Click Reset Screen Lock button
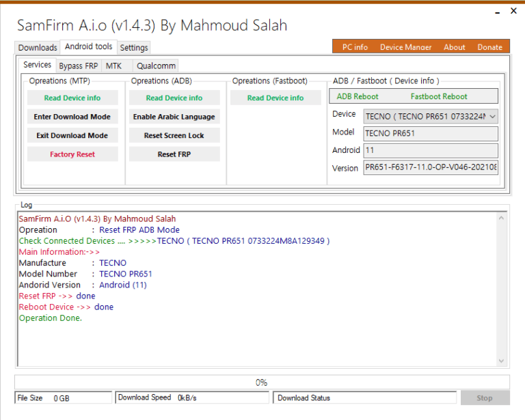Image resolution: width=525 pixels, height=420 pixels. 174,135
